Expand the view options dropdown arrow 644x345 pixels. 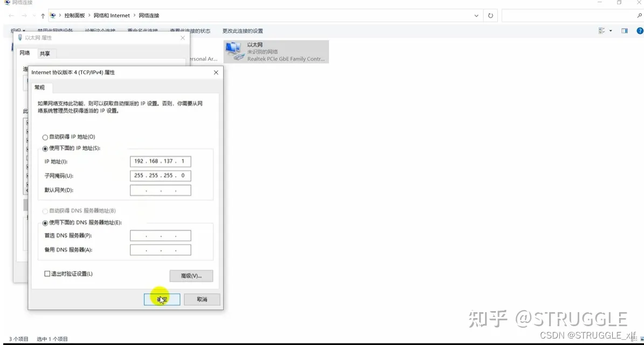[x=611, y=31]
